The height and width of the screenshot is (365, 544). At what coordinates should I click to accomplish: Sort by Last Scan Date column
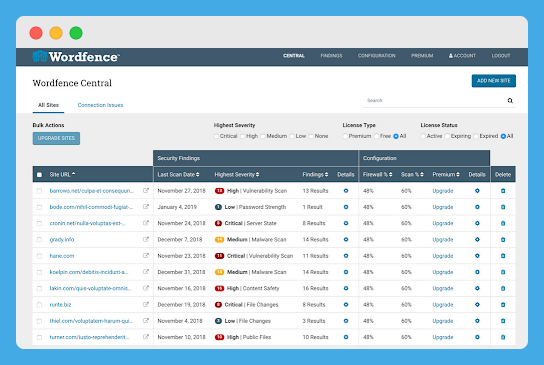[178, 175]
